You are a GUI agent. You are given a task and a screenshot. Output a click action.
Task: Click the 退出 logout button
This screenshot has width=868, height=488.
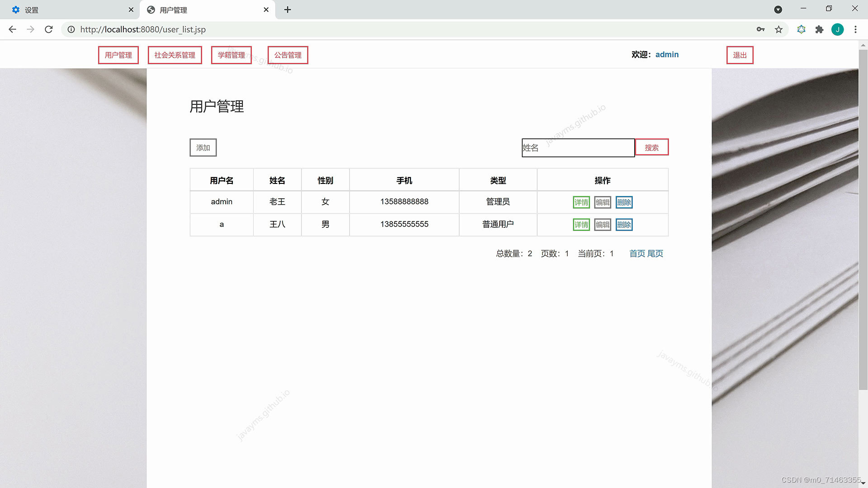coord(740,55)
